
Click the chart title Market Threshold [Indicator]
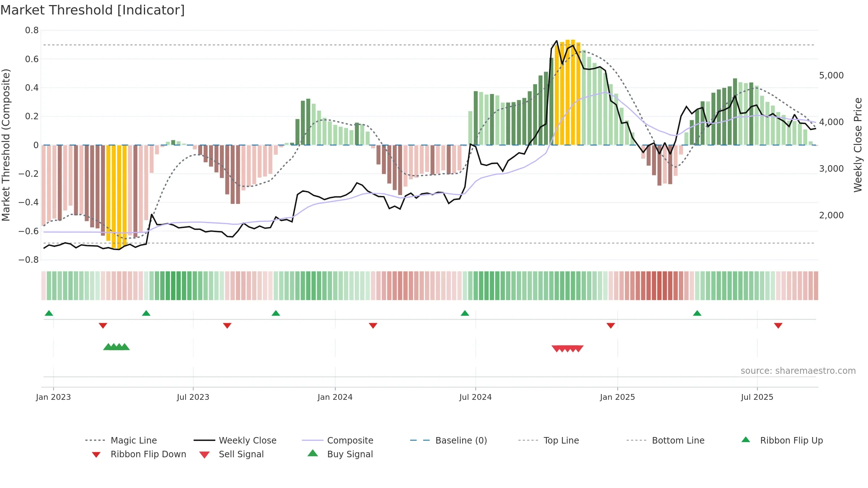pos(93,10)
